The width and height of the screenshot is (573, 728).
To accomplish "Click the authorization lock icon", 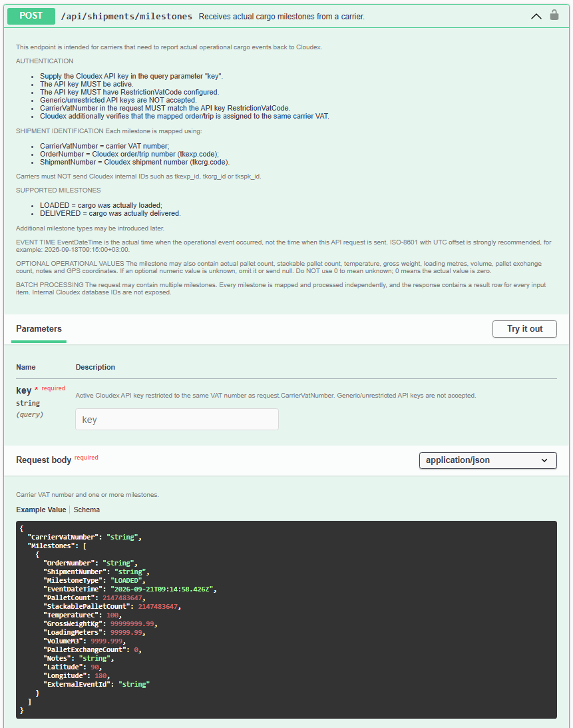I will click(554, 15).
